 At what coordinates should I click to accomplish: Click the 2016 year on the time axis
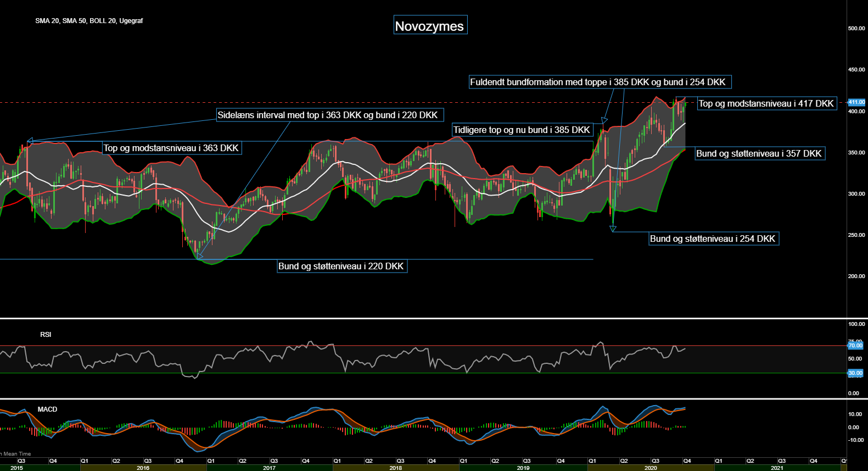click(143, 468)
